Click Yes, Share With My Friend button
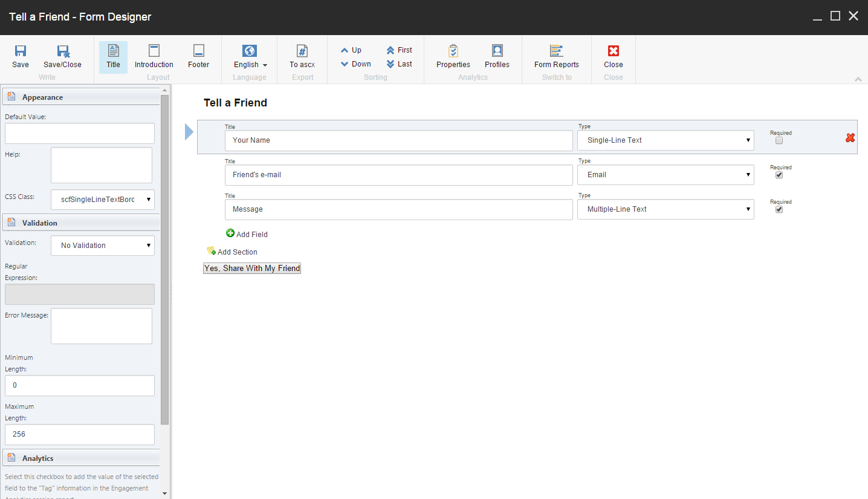The width and height of the screenshot is (868, 499). tap(252, 268)
